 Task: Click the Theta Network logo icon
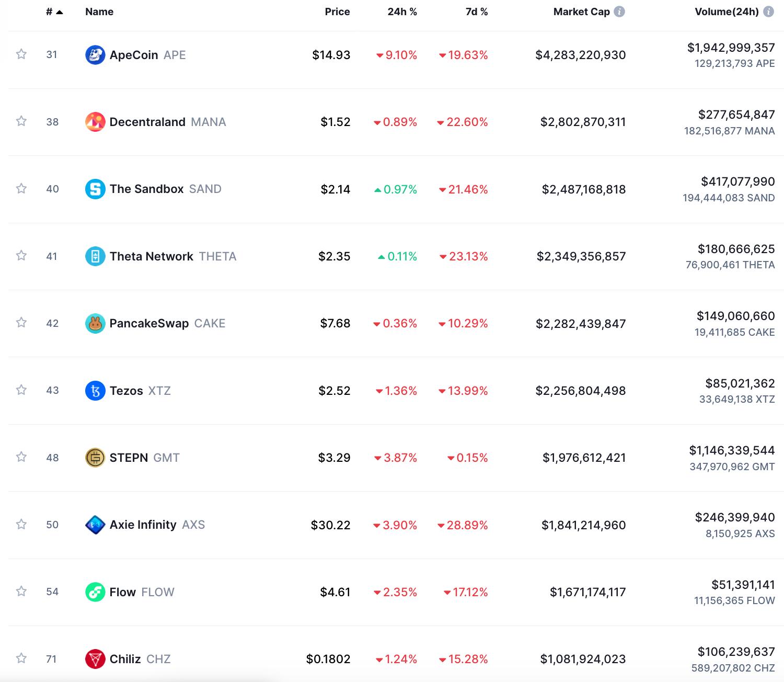point(95,256)
